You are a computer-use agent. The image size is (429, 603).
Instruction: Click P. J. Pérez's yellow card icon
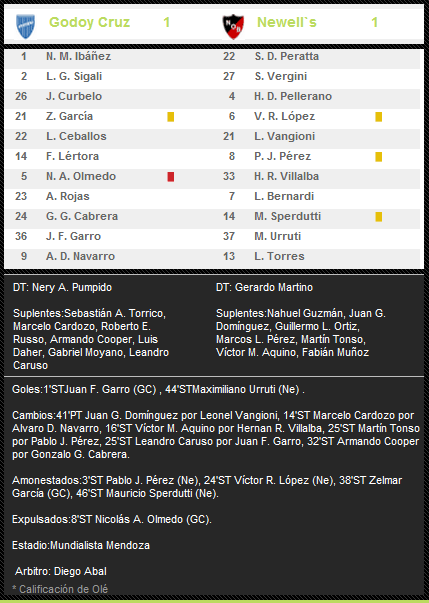click(x=379, y=157)
